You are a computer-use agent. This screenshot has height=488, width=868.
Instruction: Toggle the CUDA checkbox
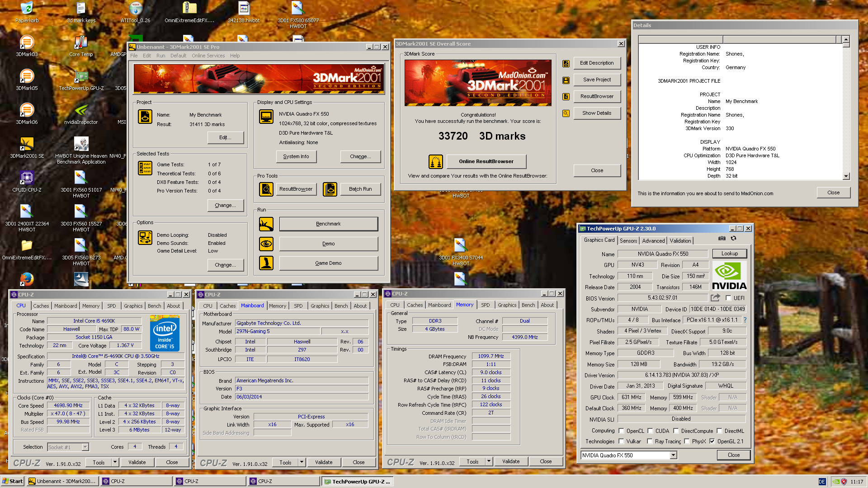[650, 431]
